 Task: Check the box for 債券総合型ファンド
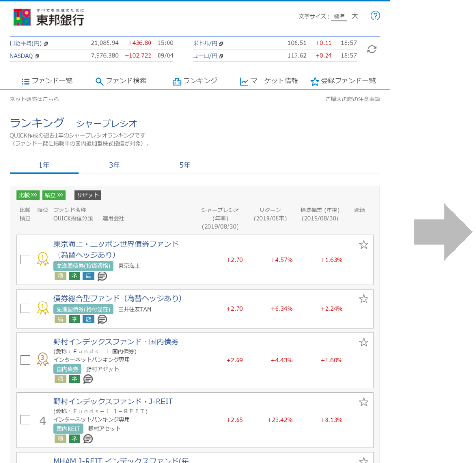tap(25, 309)
